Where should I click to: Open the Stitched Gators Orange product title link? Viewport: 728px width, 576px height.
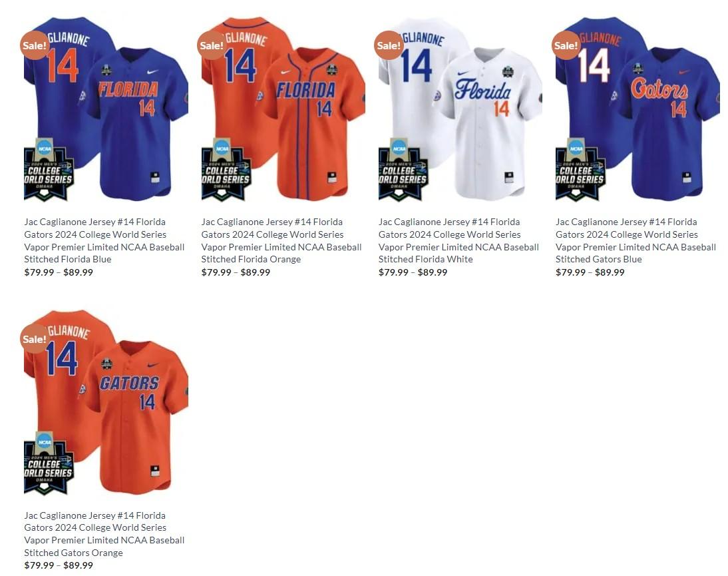coord(104,534)
